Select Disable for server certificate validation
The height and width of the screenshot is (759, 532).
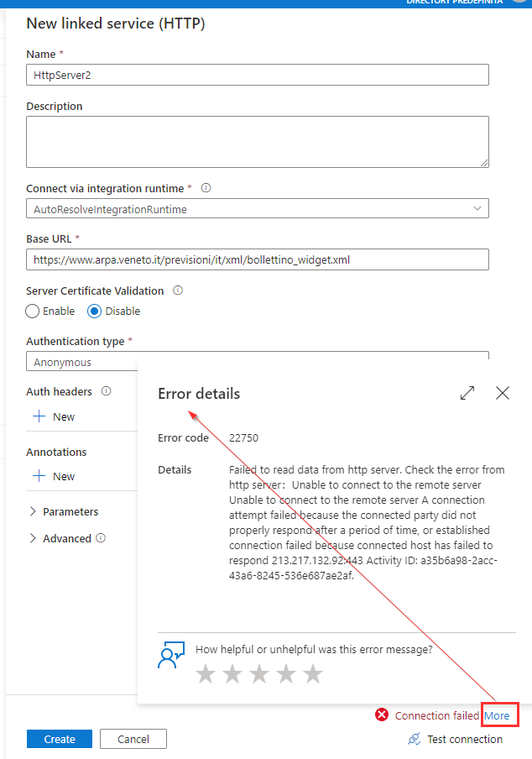(94, 311)
